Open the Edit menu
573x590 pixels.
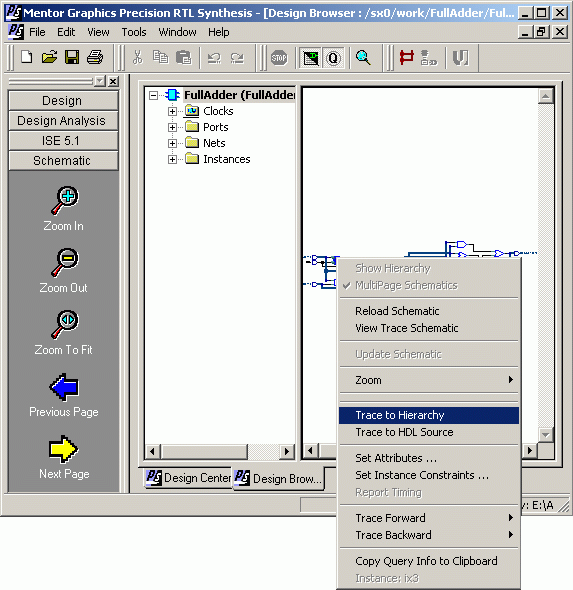(66, 32)
